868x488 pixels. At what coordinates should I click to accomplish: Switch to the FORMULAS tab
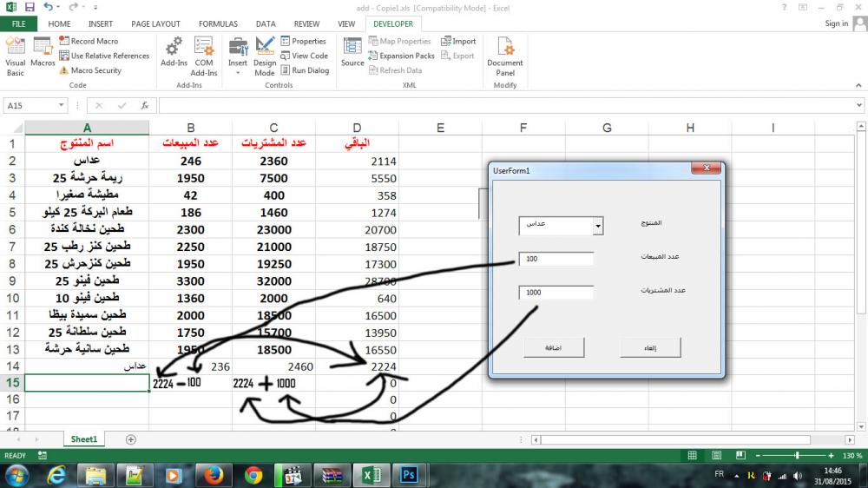pyautogui.click(x=218, y=24)
